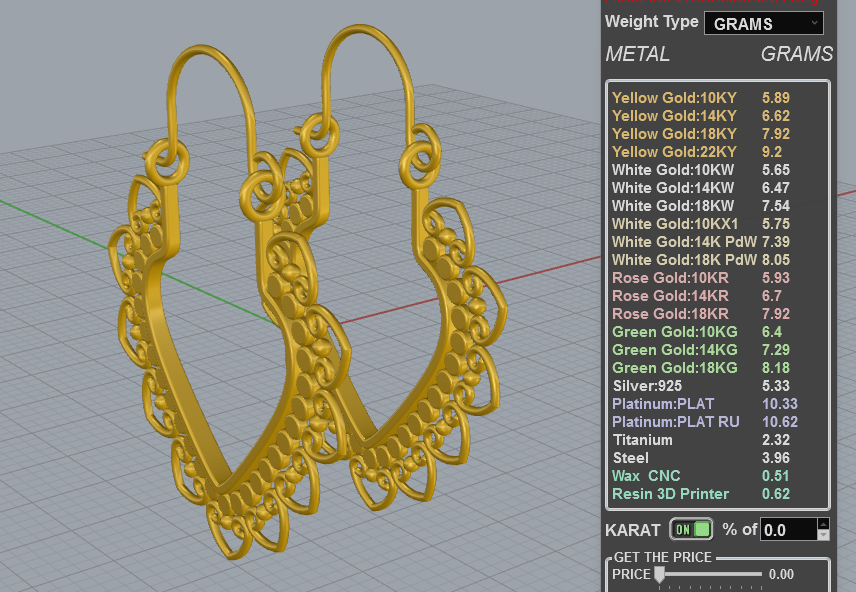Select the Yellow Gold:22KY row
This screenshot has height=592, width=856.
(718, 152)
